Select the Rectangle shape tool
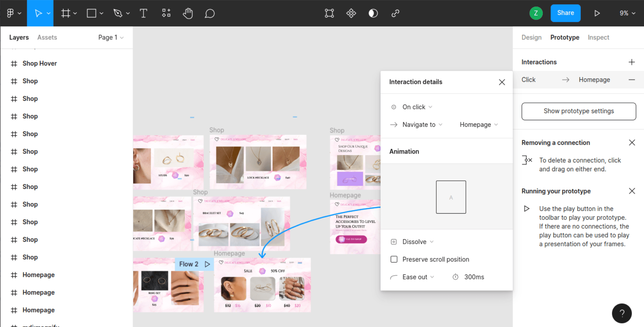This screenshot has width=644, height=327. click(91, 13)
